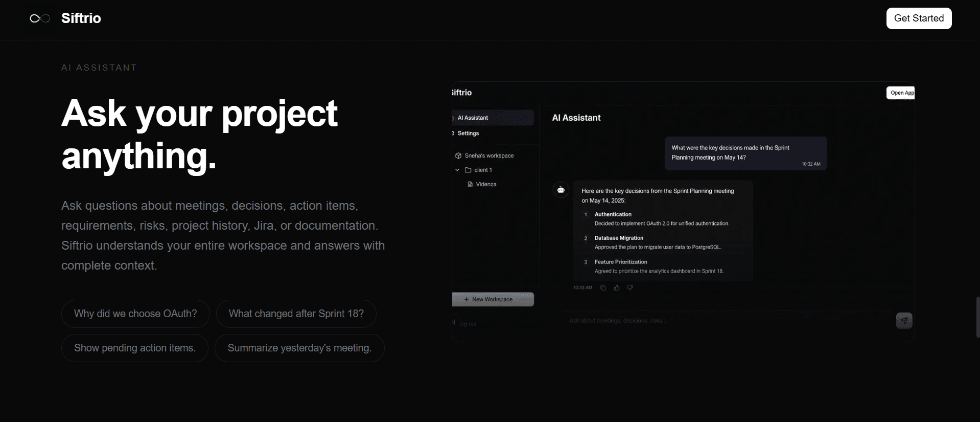This screenshot has height=422, width=980.
Task: Click the "AI ASSISTANT" section label
Action: pos(99,68)
